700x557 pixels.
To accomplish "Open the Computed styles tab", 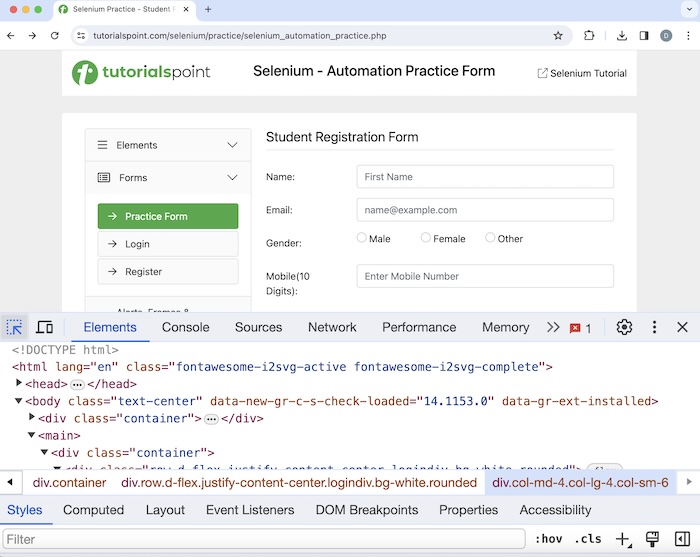I will coord(93,510).
